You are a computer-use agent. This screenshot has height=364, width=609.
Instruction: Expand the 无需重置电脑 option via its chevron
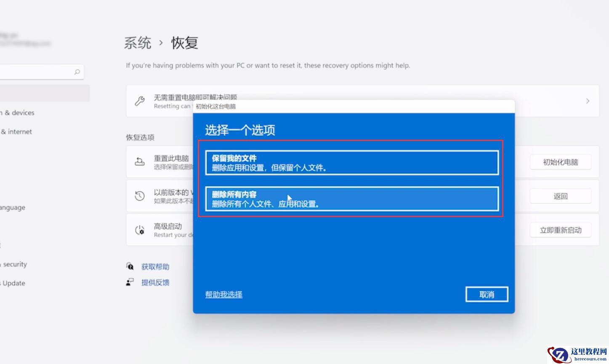pyautogui.click(x=588, y=101)
